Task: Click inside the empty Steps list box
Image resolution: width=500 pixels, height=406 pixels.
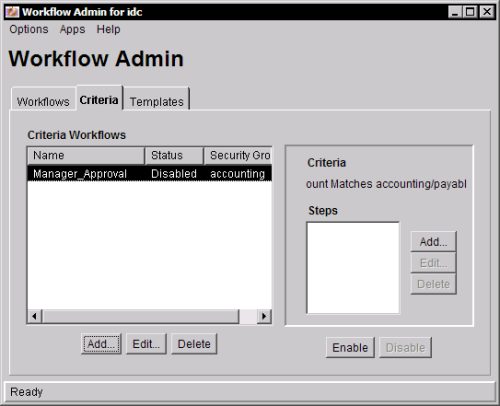Action: (x=353, y=268)
